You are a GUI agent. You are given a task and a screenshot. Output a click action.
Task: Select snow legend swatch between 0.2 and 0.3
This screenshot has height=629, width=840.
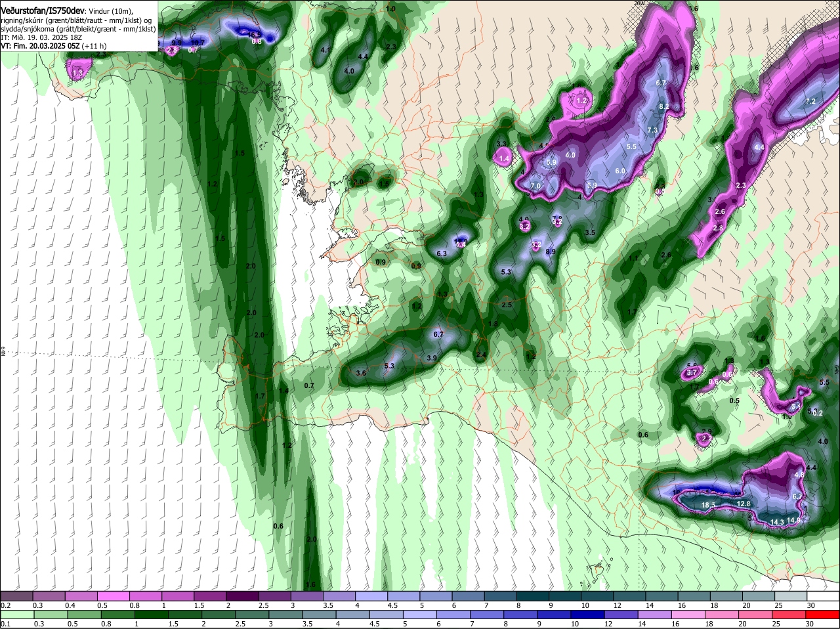click(17, 596)
